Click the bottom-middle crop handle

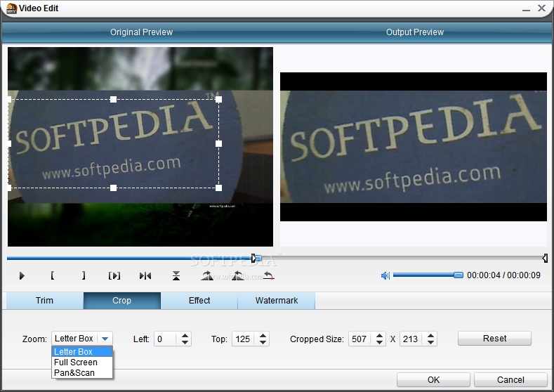click(114, 188)
